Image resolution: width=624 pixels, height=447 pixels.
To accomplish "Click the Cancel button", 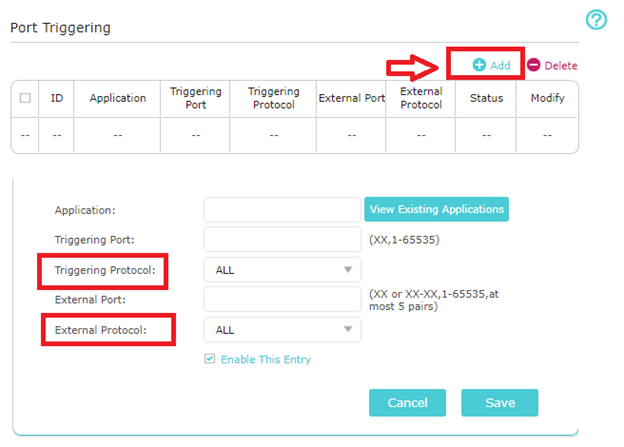I will tap(408, 403).
